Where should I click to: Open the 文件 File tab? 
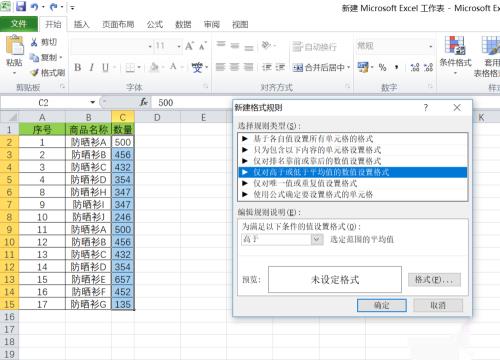19,24
